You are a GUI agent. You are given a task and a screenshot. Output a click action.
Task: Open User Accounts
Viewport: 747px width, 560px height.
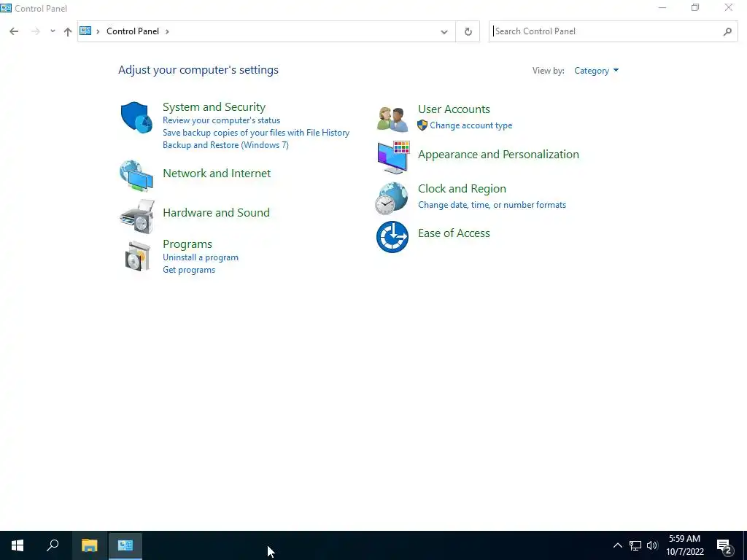pyautogui.click(x=454, y=109)
